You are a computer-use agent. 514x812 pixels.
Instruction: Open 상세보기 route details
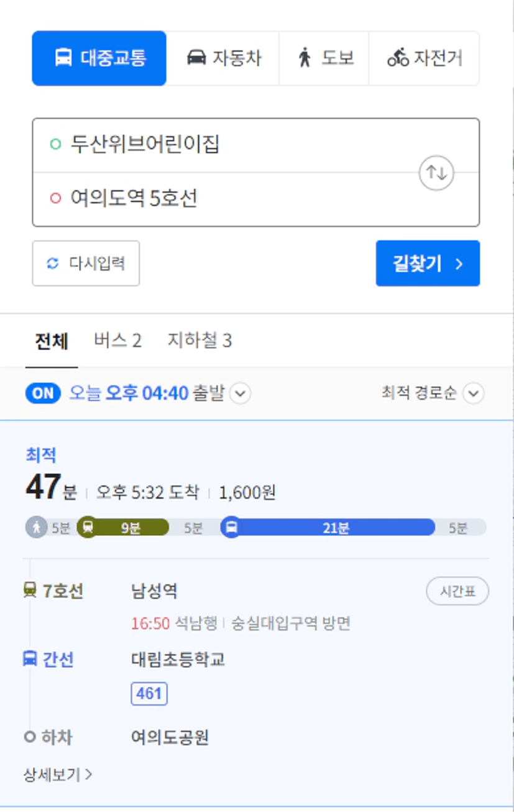pos(58,775)
